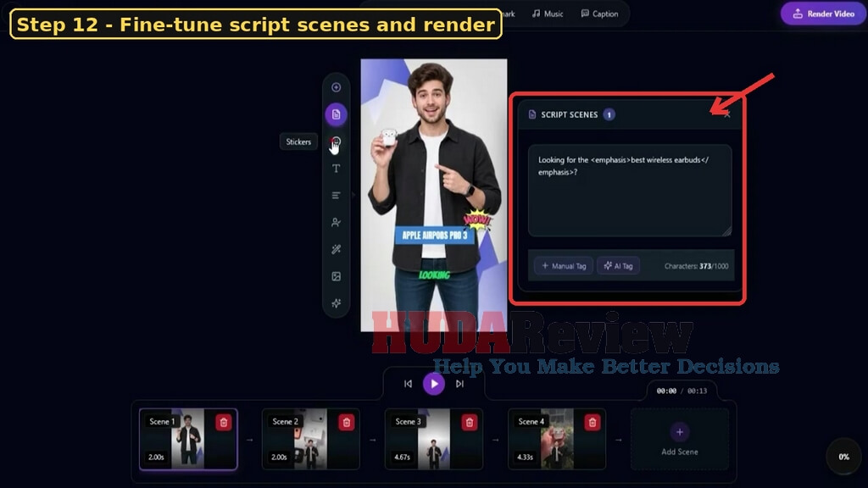This screenshot has height=488, width=868.
Task: Click the 0% progress indicator
Action: [x=843, y=457]
